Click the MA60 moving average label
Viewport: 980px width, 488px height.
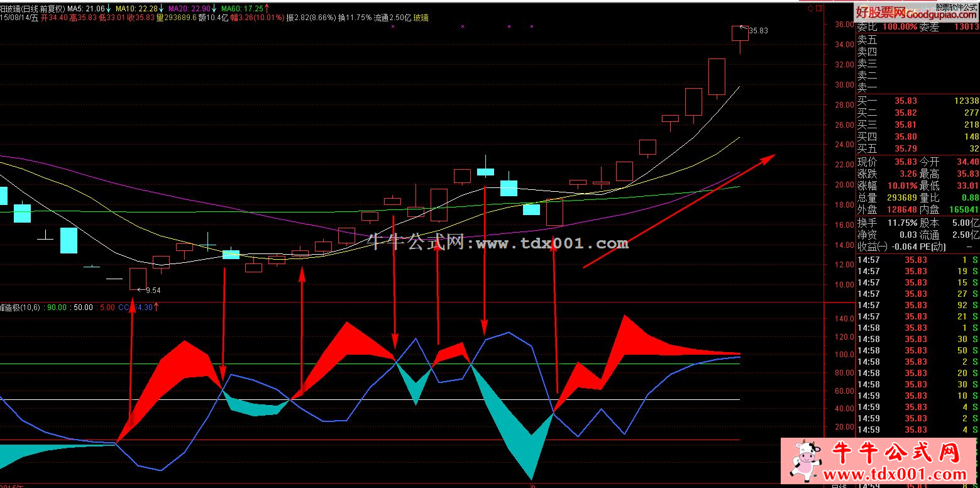[x=241, y=9]
